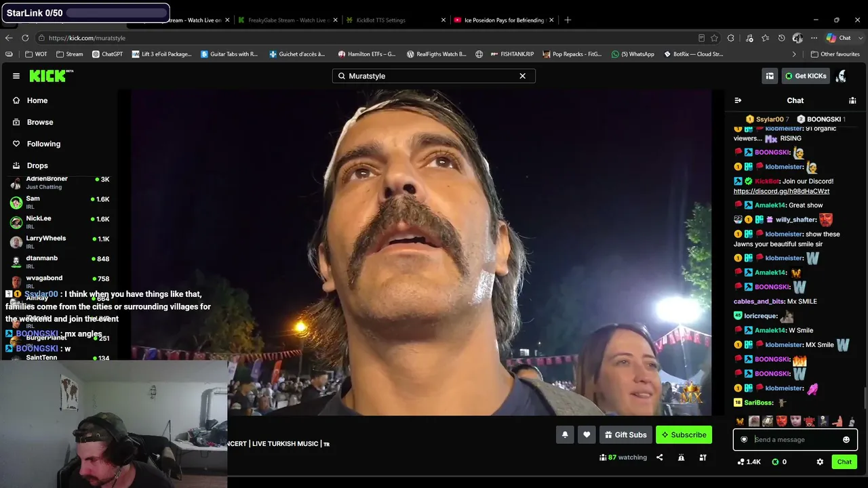Open the emoji picker in chat

pyautogui.click(x=846, y=440)
